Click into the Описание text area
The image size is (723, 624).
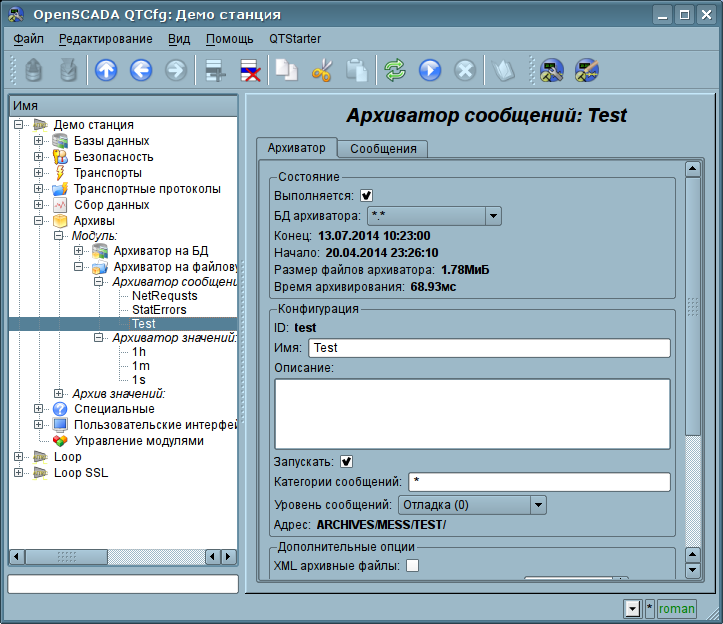[472, 414]
